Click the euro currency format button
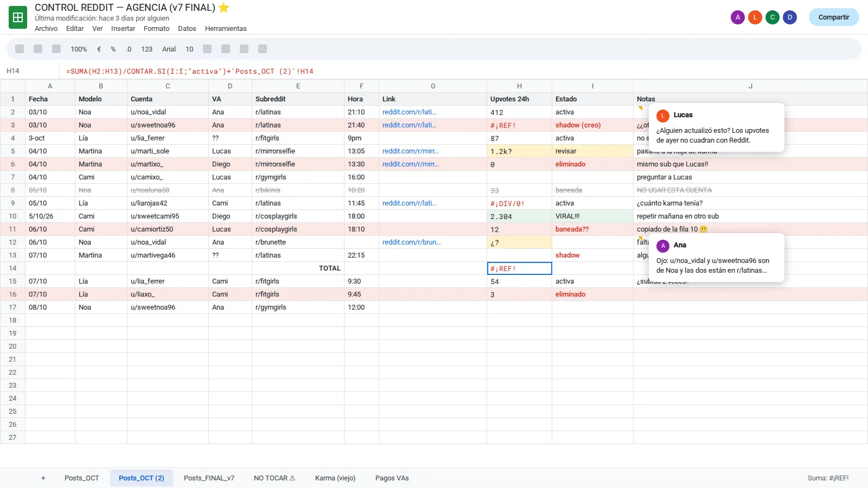Image resolution: width=868 pixels, height=488 pixels. click(99, 49)
